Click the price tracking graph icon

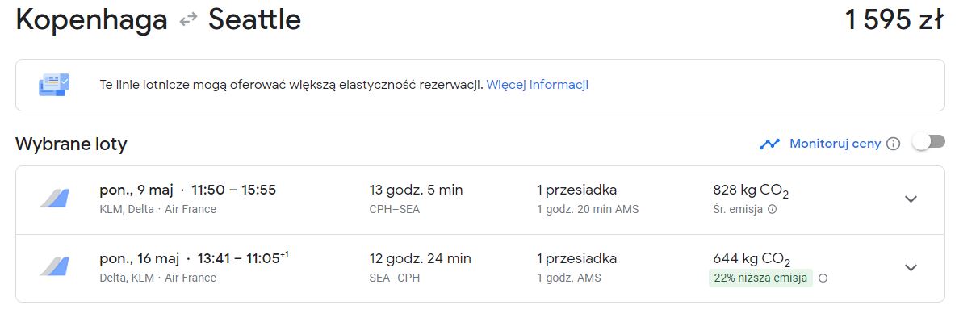[x=769, y=144]
